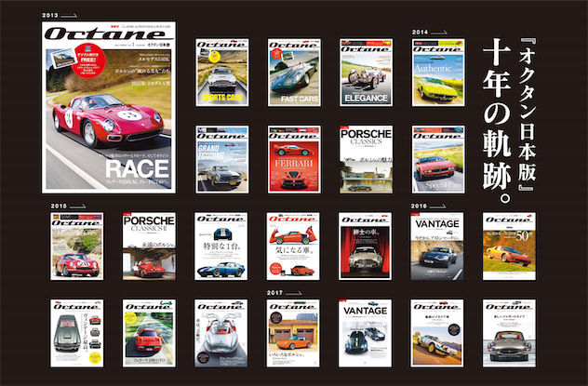Choose the 紳士の車。 red curtain cover
The image size is (588, 386).
pyautogui.click(x=365, y=246)
